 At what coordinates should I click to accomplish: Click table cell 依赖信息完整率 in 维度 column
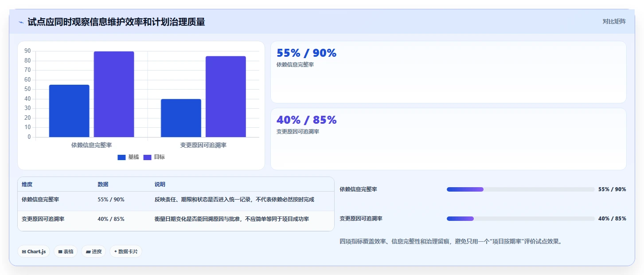[x=40, y=200]
